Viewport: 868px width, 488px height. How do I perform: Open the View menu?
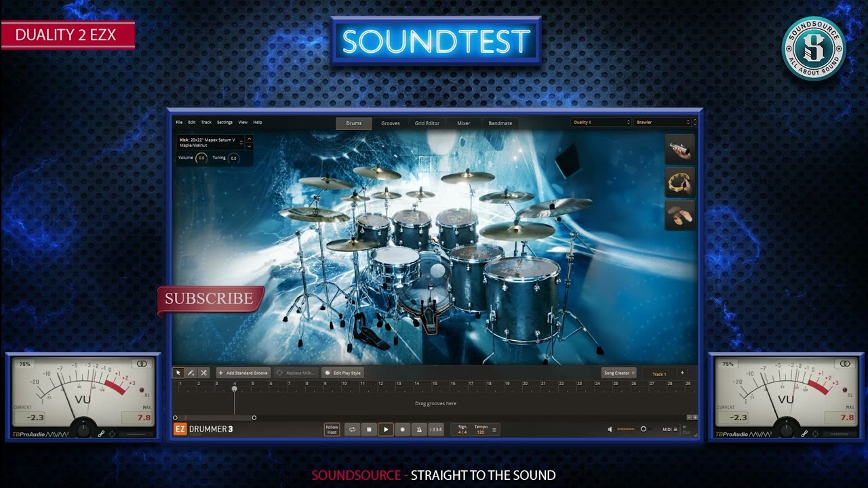point(243,123)
